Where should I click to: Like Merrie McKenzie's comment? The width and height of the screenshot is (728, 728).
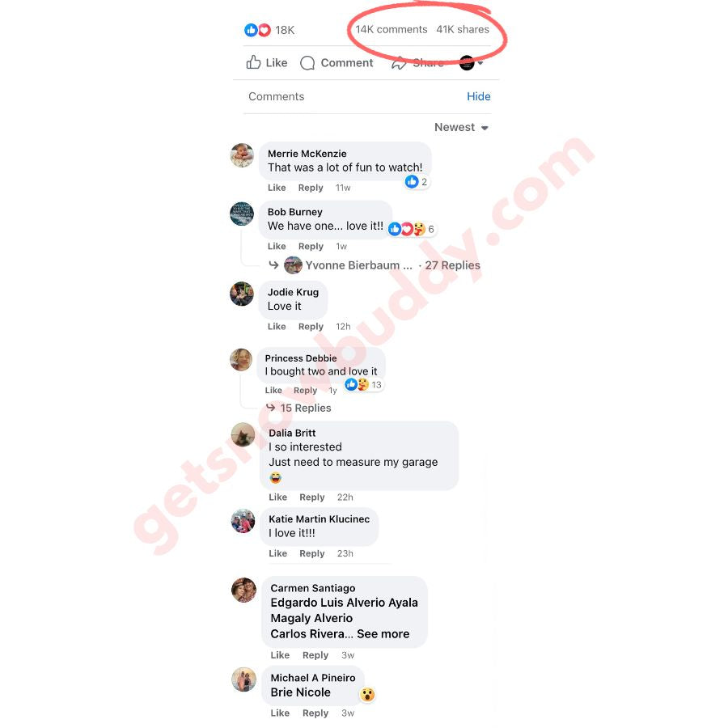(x=277, y=188)
